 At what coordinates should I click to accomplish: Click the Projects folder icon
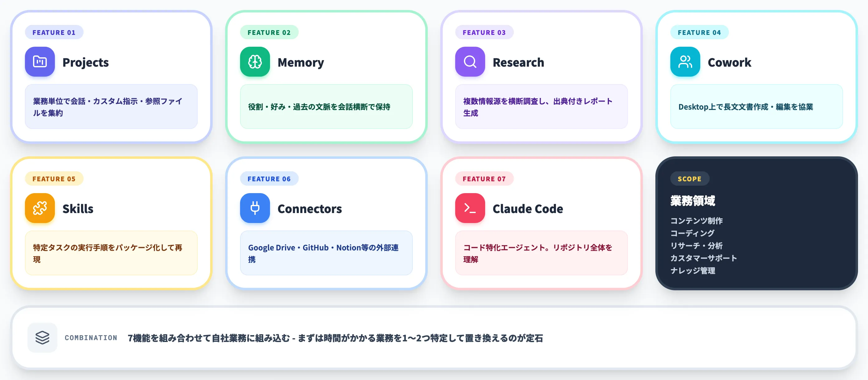pos(40,62)
